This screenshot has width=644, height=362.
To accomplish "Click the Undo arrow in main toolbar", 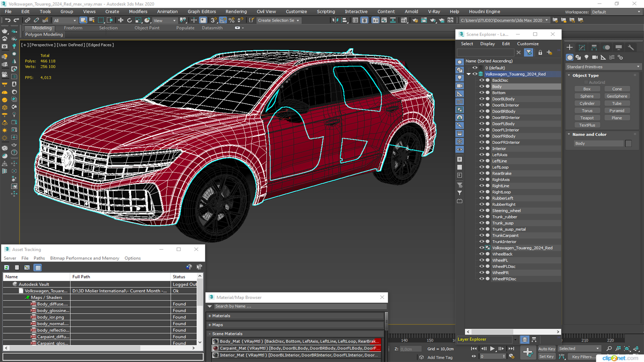I will 7,20.
